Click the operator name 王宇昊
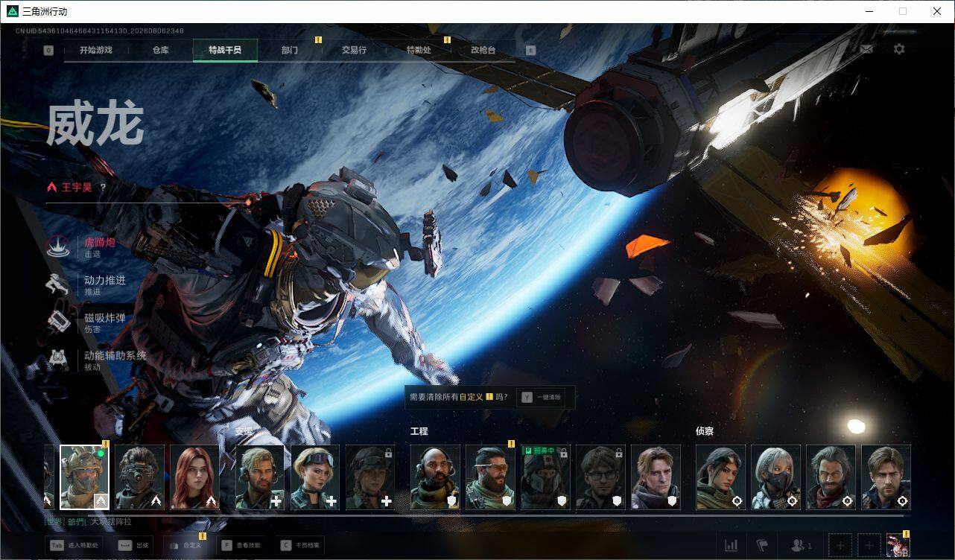The height and width of the screenshot is (560, 955). pos(77,187)
